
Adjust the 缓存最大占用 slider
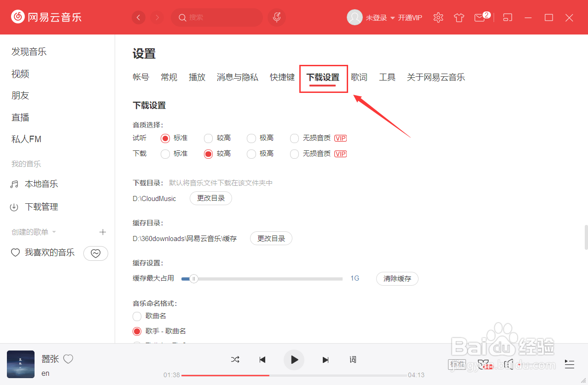pos(194,278)
